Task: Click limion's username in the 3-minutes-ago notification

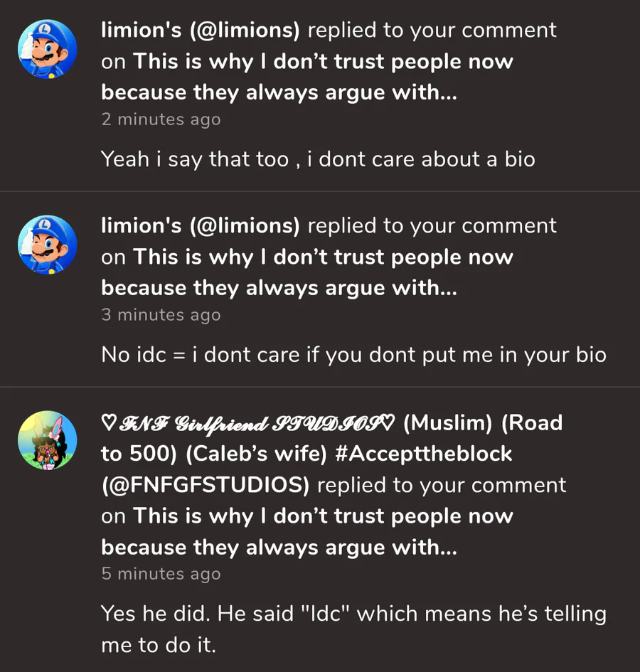Action: pyautogui.click(x=201, y=225)
